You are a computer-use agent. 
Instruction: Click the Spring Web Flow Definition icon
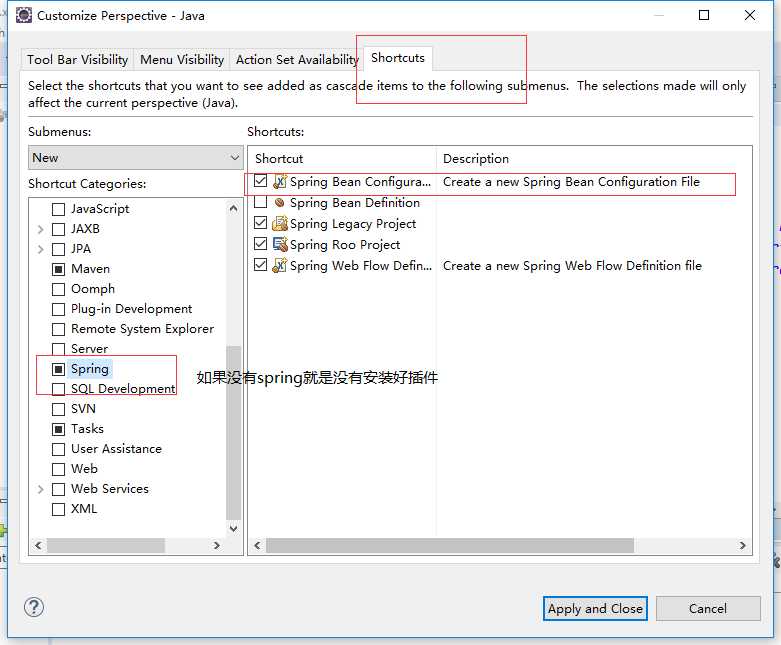click(x=280, y=265)
